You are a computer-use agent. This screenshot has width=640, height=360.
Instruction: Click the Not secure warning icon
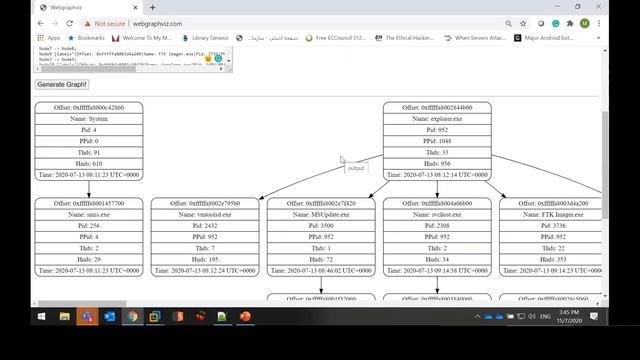click(87, 24)
